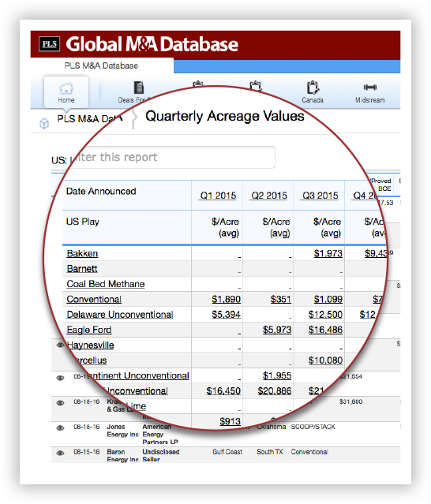Click Delaware Unconventional value $5,394

(226, 315)
